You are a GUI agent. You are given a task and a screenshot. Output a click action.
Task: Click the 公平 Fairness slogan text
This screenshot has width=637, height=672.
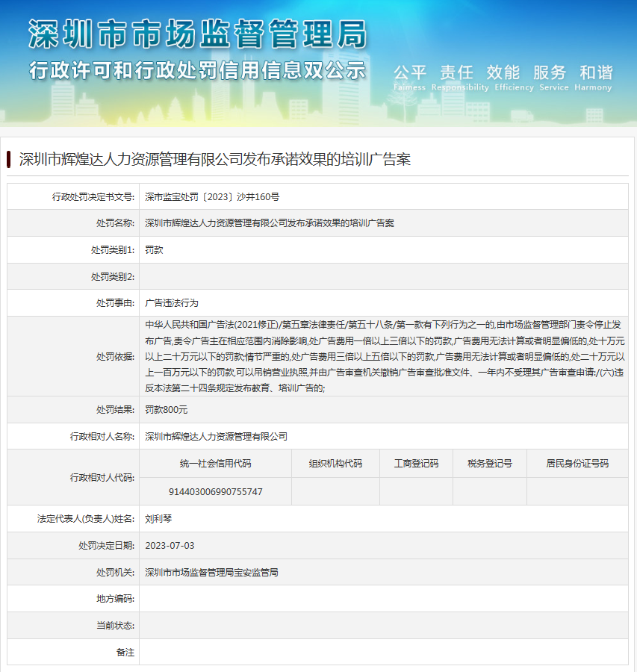[410, 76]
